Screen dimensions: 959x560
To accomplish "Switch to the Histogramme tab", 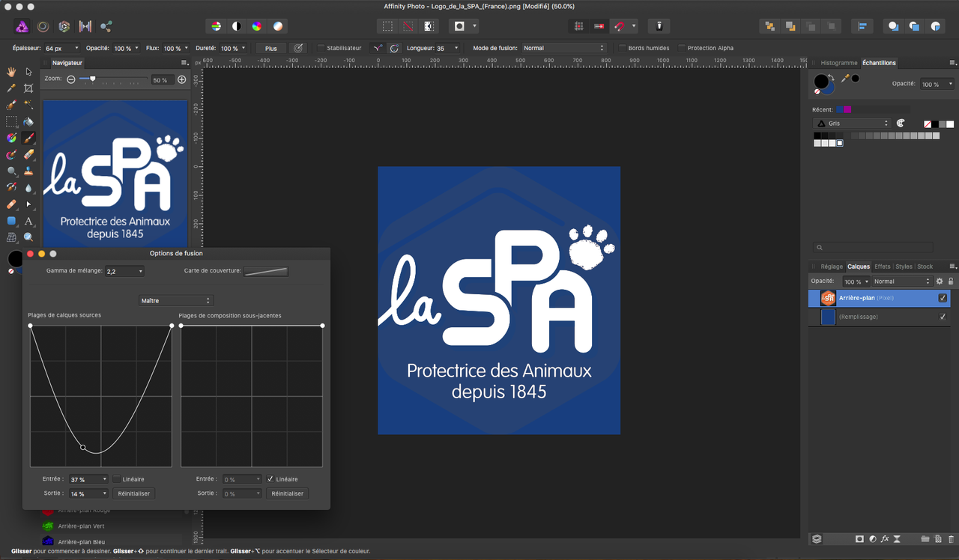I will 838,63.
